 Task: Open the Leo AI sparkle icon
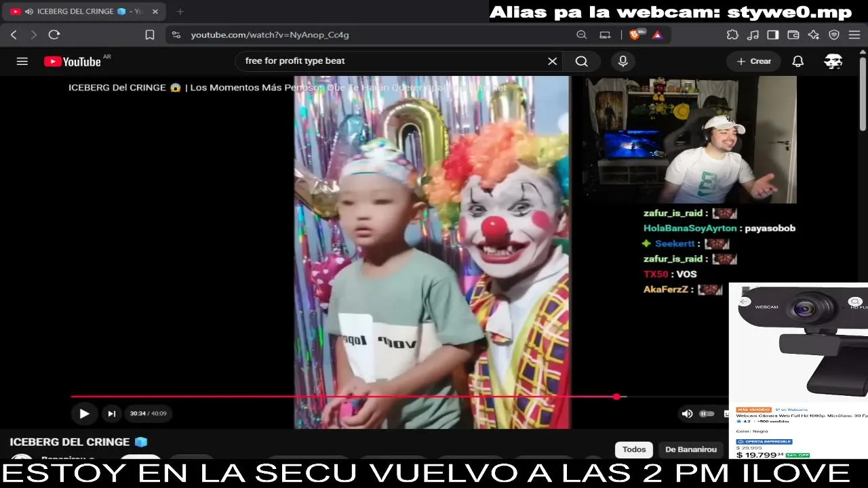(x=814, y=35)
